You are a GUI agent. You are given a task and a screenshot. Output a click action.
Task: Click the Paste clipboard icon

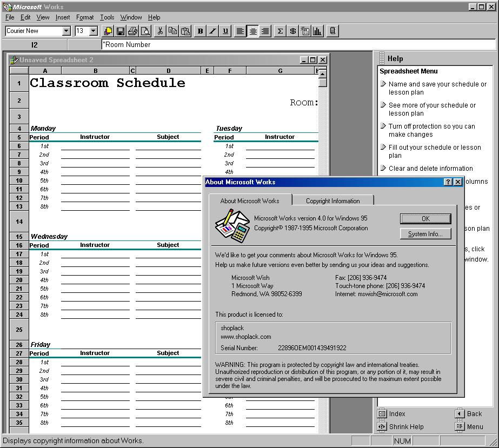tap(185, 31)
